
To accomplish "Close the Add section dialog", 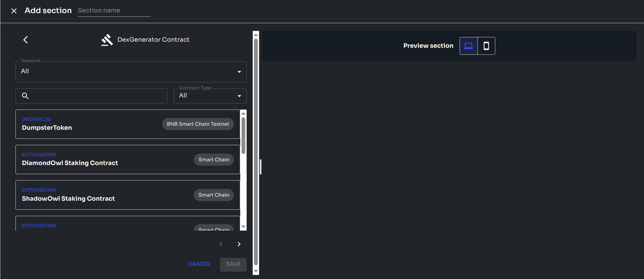I will click(x=14, y=11).
